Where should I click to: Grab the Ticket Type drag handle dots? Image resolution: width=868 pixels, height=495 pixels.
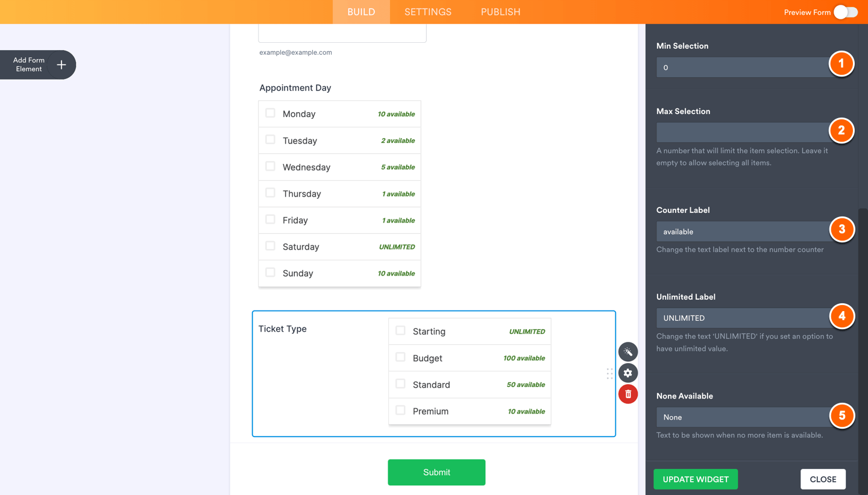coord(609,373)
